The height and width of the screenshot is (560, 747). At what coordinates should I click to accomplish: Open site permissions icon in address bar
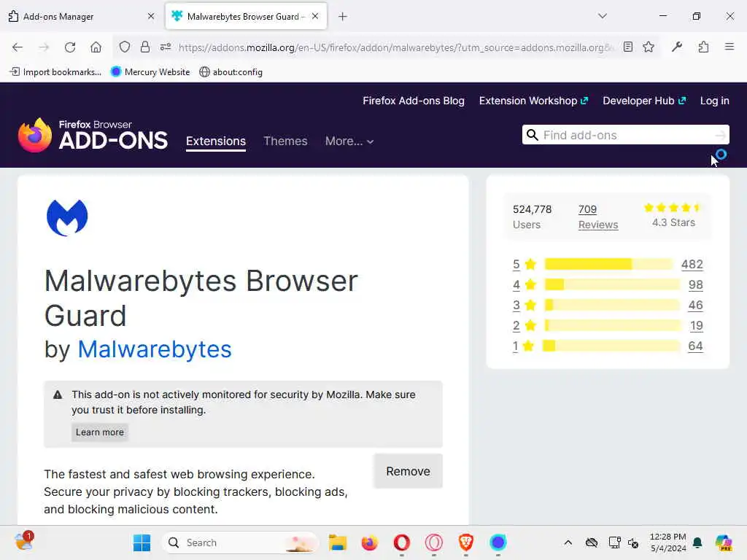pyautogui.click(x=166, y=47)
